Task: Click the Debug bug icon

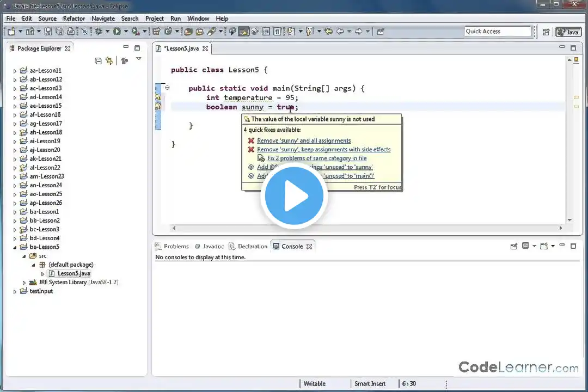Action: 99,32
